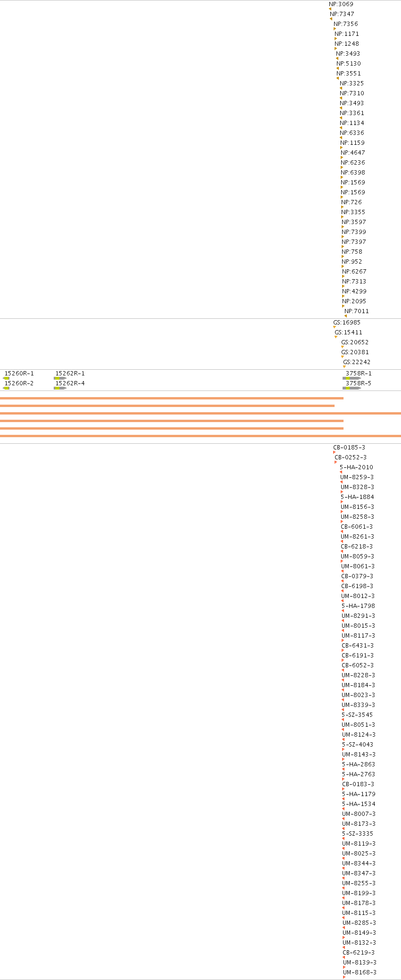Select the GS:15411 feature
This screenshot has height=980, width=401.
click(x=349, y=332)
